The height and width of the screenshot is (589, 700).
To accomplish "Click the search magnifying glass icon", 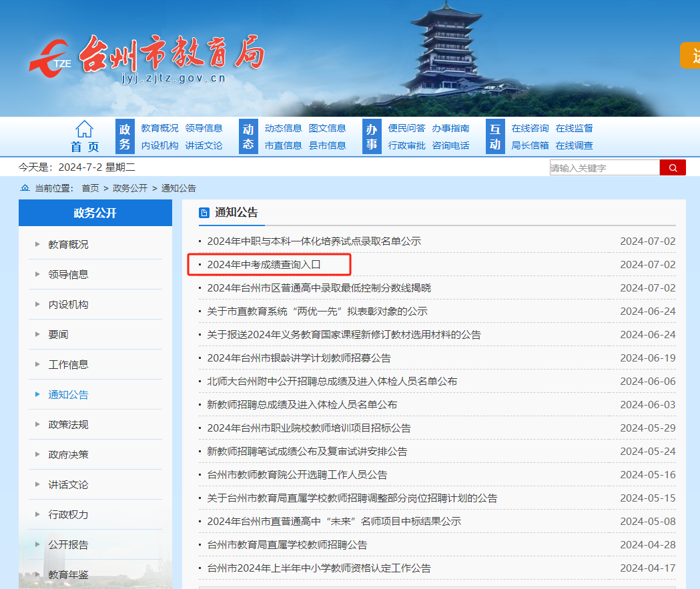I will (673, 167).
